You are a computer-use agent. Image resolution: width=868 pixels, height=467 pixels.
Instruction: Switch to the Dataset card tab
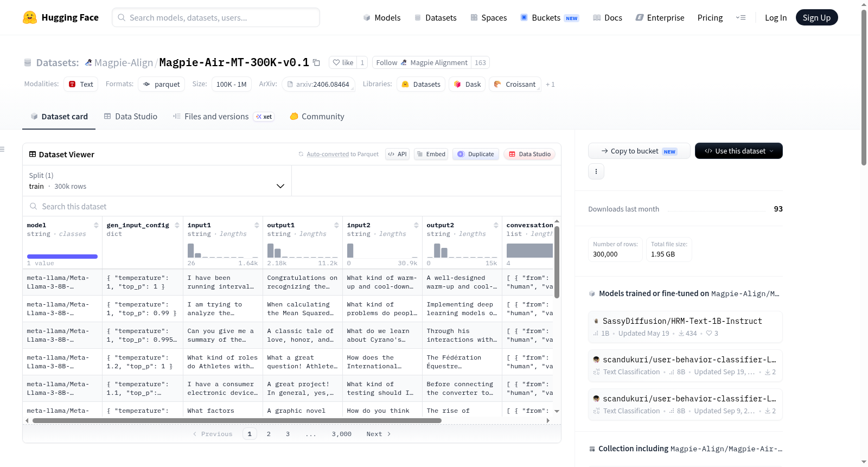tap(59, 117)
